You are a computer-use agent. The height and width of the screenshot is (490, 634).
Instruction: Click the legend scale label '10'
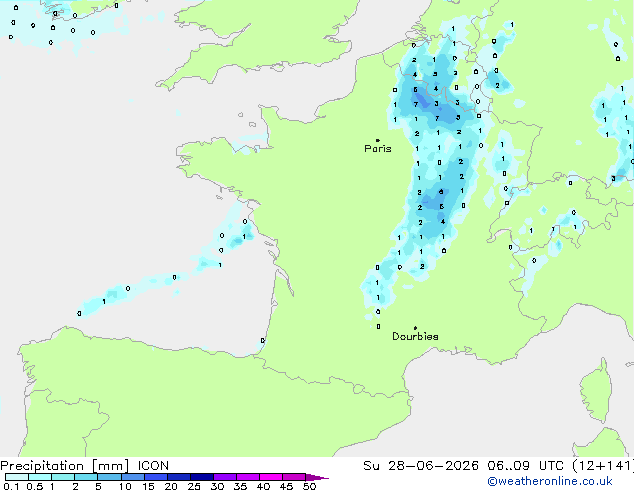125,486
